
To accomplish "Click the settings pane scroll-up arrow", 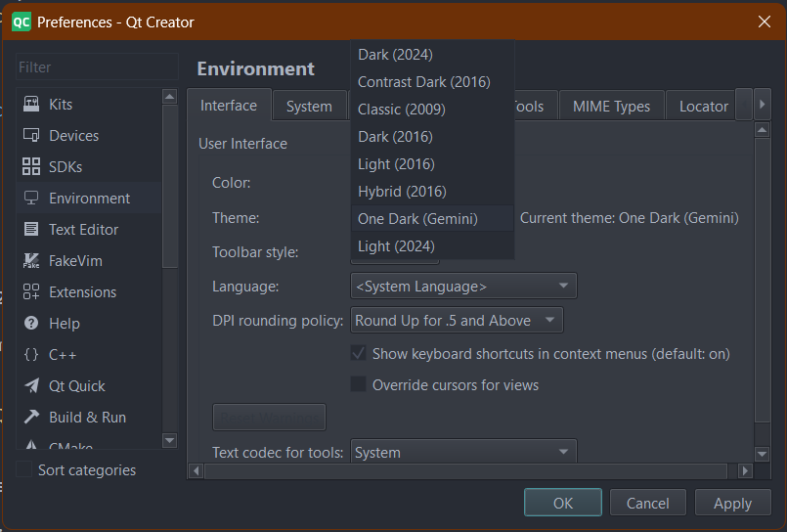I will [x=763, y=130].
